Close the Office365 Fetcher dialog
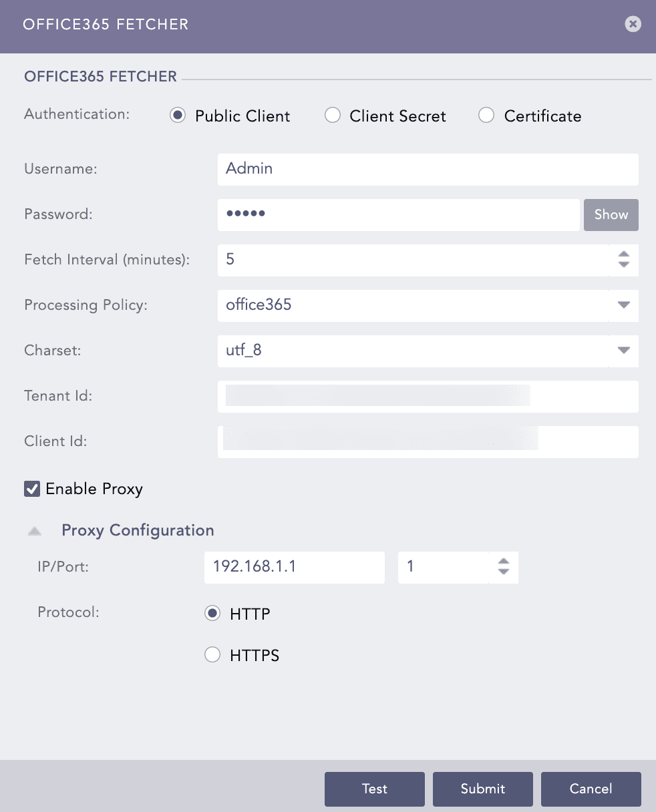The height and width of the screenshot is (812, 656). coord(632,23)
